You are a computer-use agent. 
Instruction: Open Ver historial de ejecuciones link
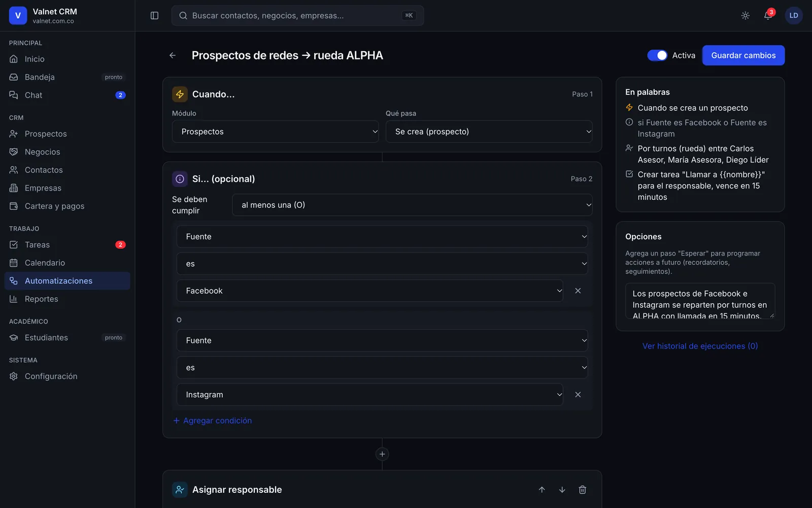coord(700,346)
